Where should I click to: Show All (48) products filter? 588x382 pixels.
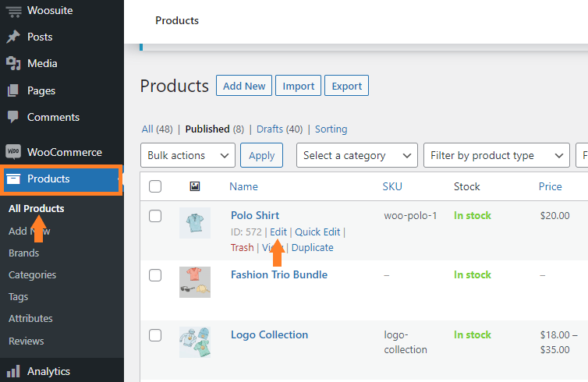click(157, 129)
